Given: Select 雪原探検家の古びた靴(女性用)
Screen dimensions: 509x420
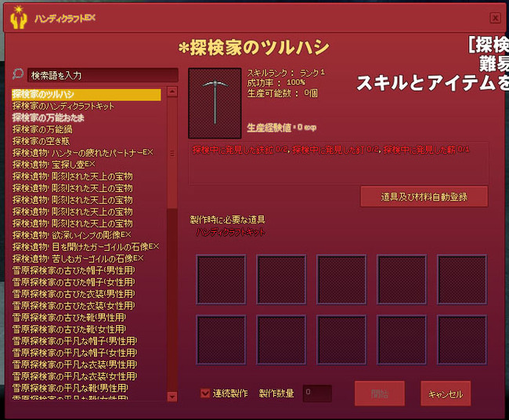Looking at the screenshot, I should 69,329.
